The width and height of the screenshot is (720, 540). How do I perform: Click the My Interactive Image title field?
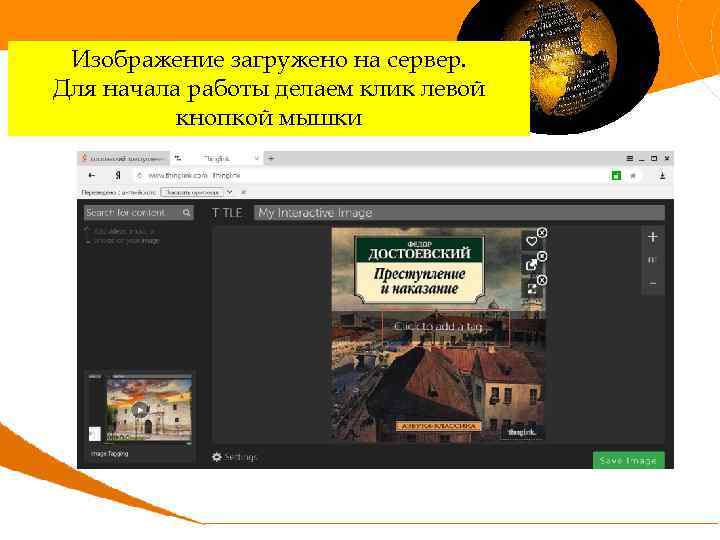click(459, 213)
